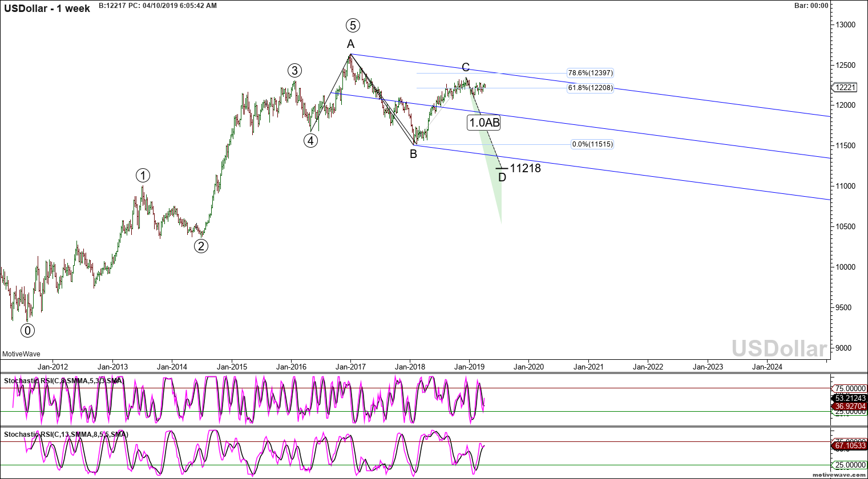Click the 12221 current price tag

(x=845, y=87)
